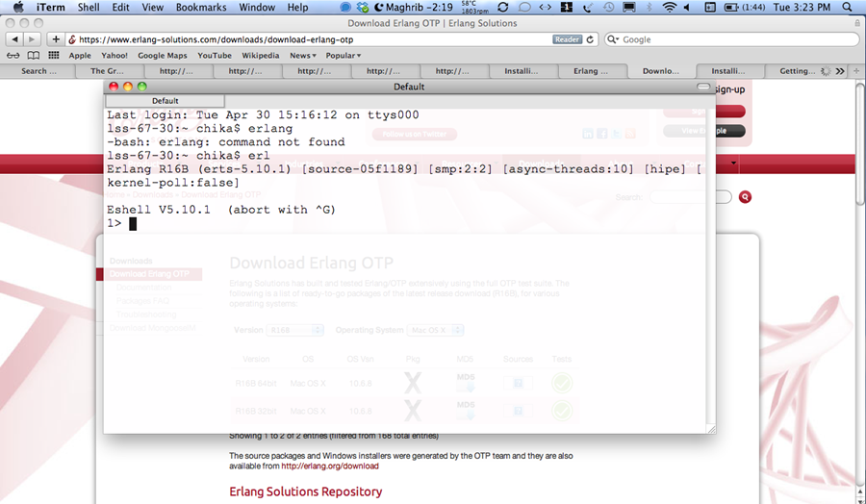The image size is (866, 504).
Task: Open the blue chat bubble menu bar icon
Action: pyautogui.click(x=344, y=7)
